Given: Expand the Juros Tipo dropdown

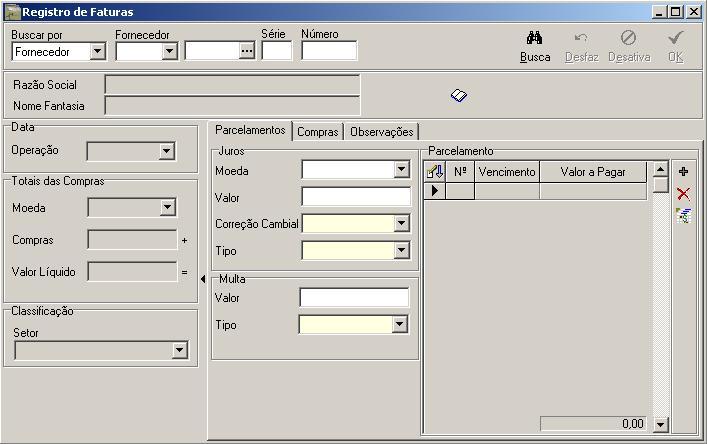Looking at the screenshot, I should coord(401,251).
